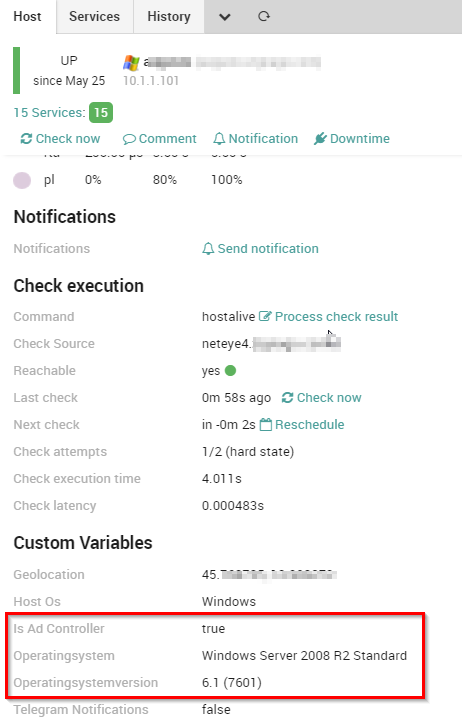Image resolution: width=462 pixels, height=723 pixels.
Task: Click the green Reachable status dot
Action: (x=231, y=370)
